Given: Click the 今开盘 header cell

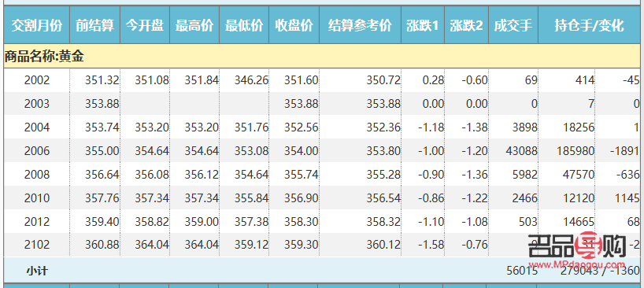Looking at the screenshot, I should (145, 26).
